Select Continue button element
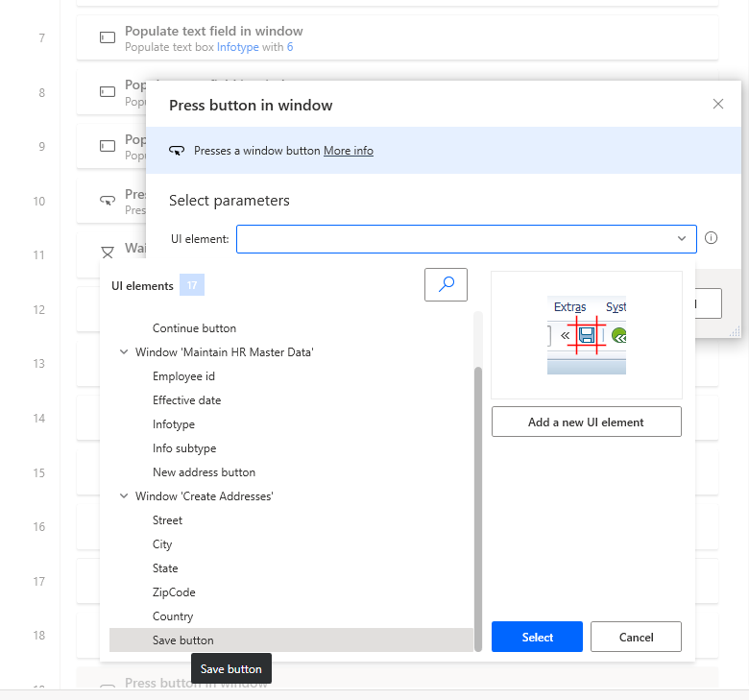This screenshot has width=749, height=700. 194,328
